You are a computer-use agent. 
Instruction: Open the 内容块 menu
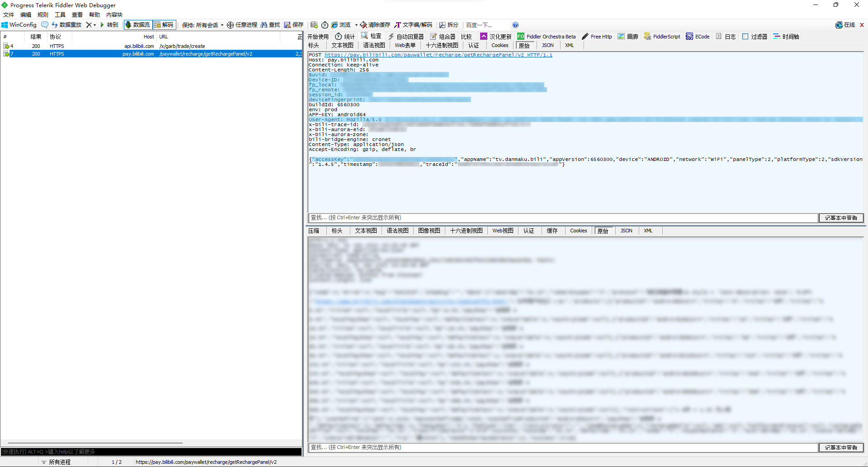114,15
